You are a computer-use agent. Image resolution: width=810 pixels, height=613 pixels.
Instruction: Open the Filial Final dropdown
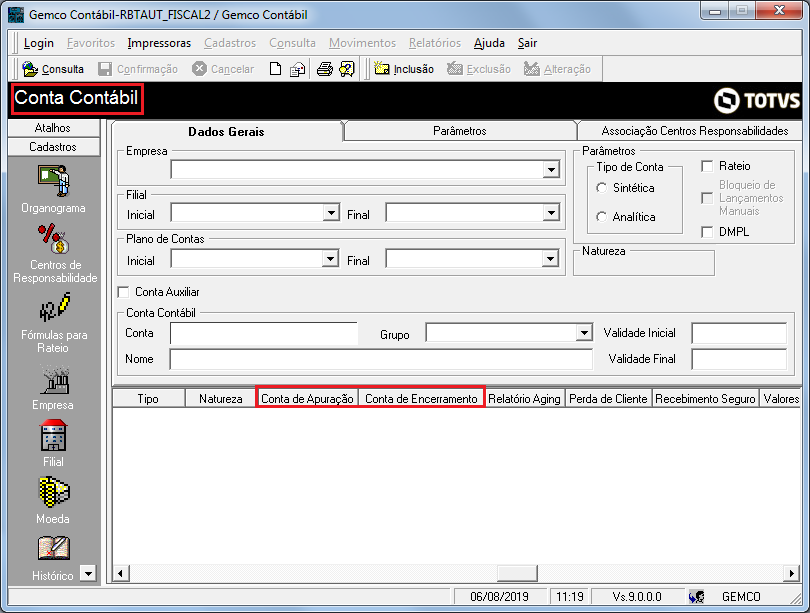click(x=551, y=212)
